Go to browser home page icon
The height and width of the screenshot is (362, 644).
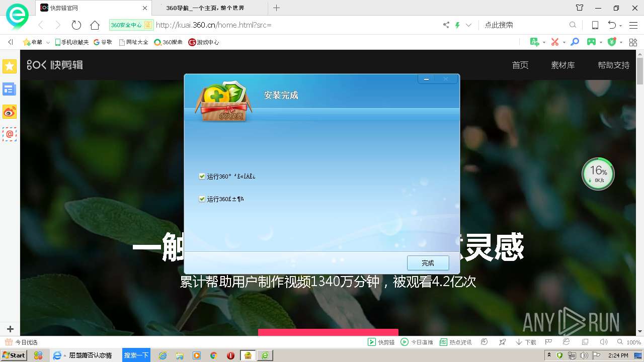click(x=95, y=25)
